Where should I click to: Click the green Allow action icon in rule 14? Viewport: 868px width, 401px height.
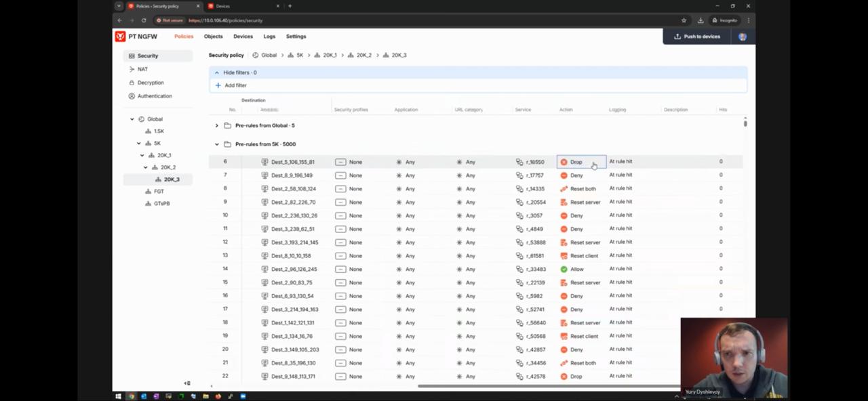click(564, 269)
